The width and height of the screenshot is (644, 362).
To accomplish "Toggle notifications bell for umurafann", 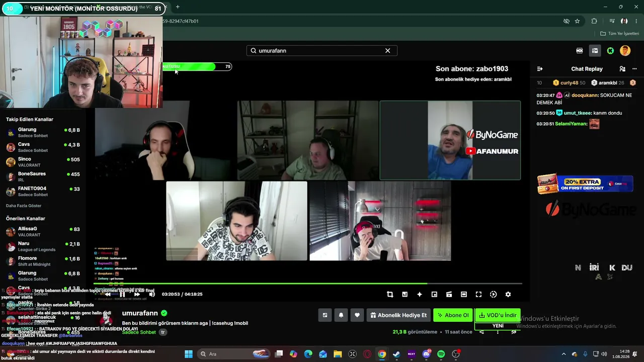I will coord(341,315).
